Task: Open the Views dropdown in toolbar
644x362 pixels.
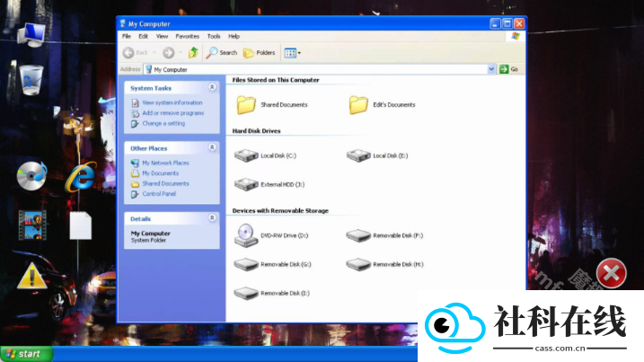Action: 293,53
